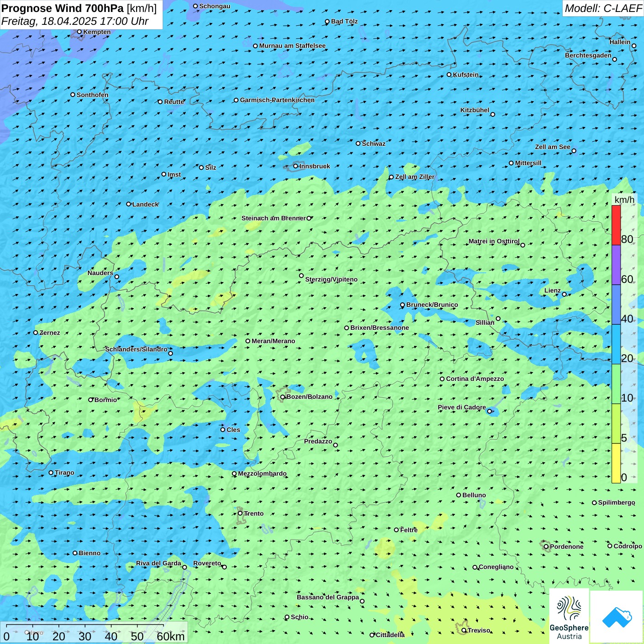
Task: Click the red 80 km/h legend color
Action: click(x=616, y=225)
